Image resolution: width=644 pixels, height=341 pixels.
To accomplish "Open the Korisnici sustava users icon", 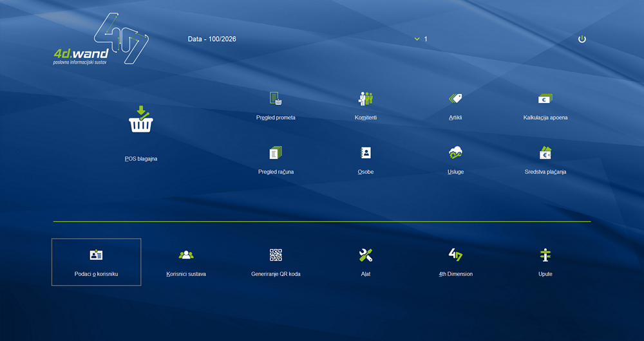I will pos(186,255).
